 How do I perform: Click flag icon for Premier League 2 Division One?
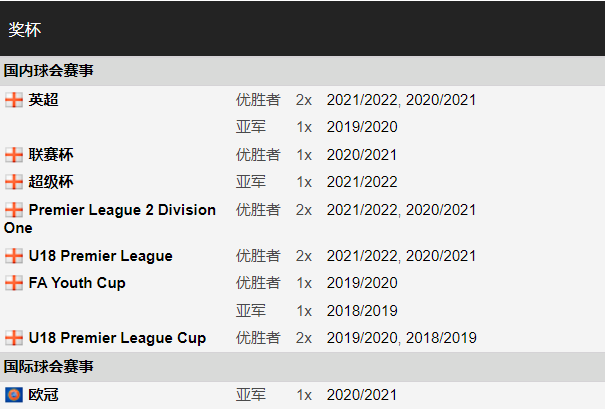coord(14,210)
